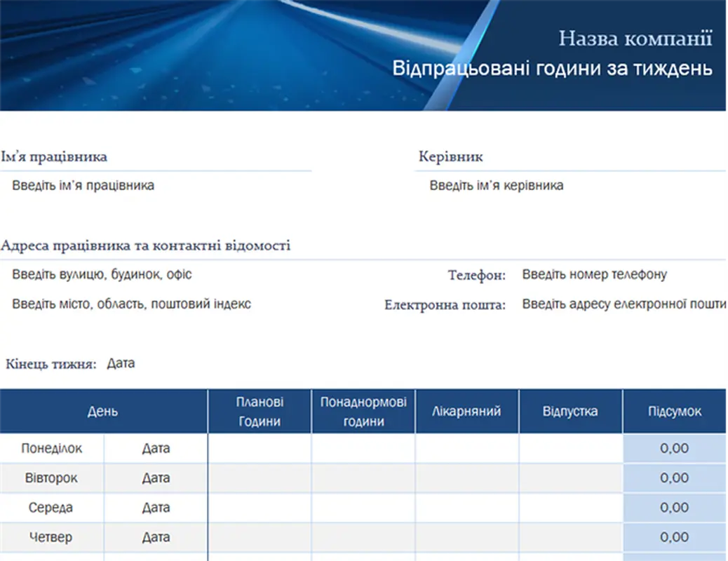Click the street address field 'Введіть вулицю, будинок, офіс'
This screenshot has width=728, height=561.
102,274
